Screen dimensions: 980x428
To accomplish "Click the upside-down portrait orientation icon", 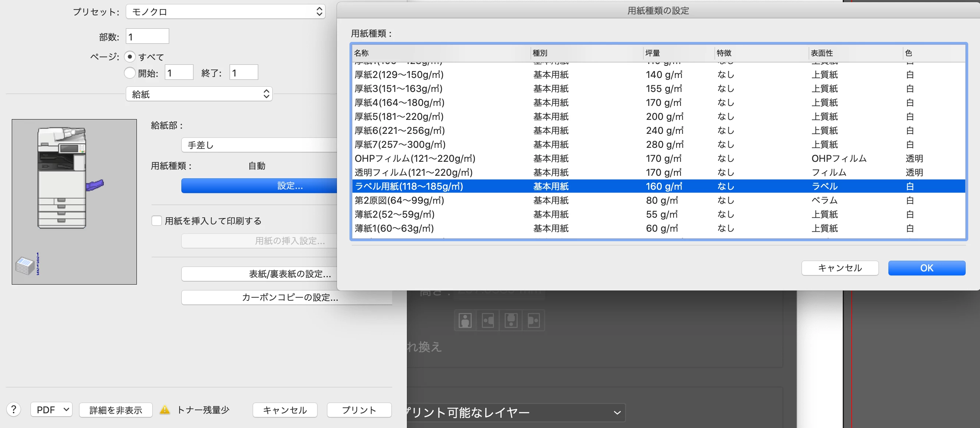I will pyautogui.click(x=511, y=320).
